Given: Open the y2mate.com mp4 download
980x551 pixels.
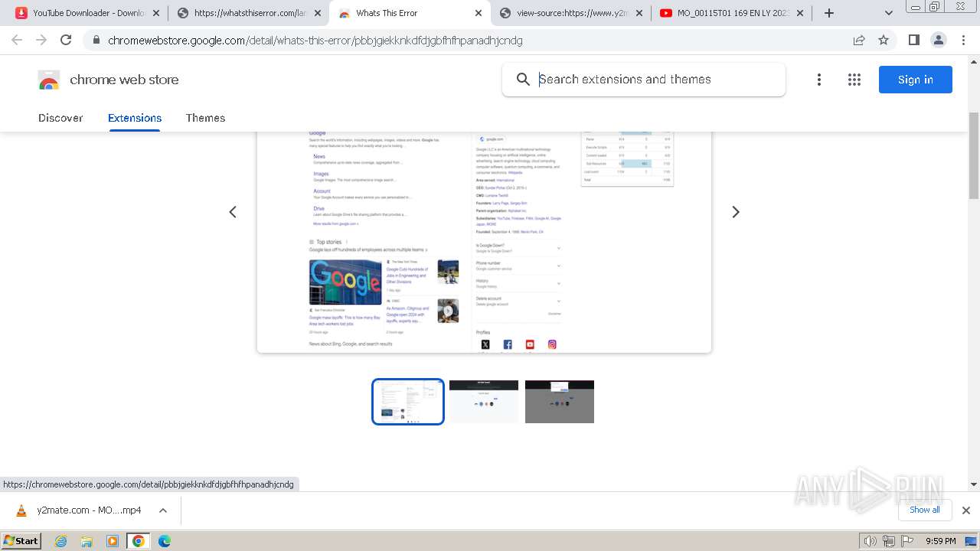Looking at the screenshot, I should (x=79, y=510).
